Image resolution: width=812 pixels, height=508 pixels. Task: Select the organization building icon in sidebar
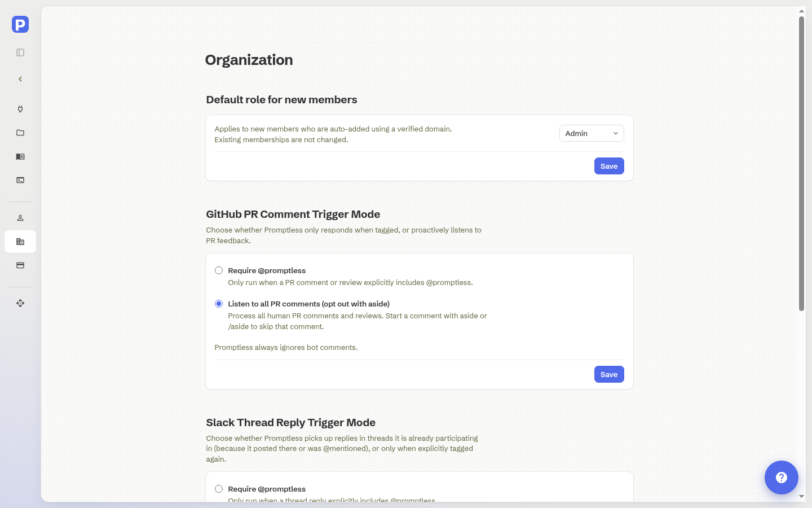click(x=20, y=242)
